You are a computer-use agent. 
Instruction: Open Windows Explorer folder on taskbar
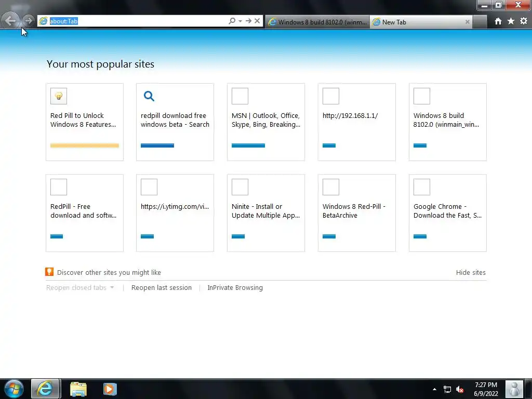coord(78,389)
